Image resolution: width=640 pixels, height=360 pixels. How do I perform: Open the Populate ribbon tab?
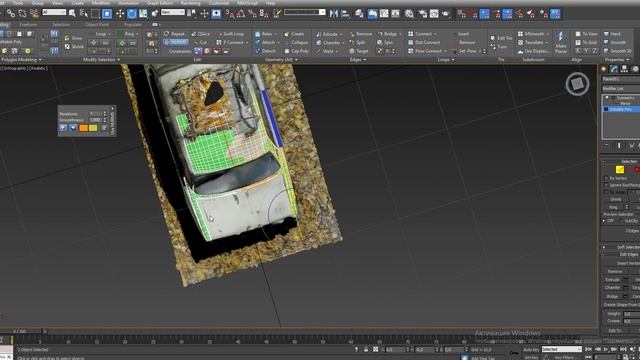coord(133,24)
